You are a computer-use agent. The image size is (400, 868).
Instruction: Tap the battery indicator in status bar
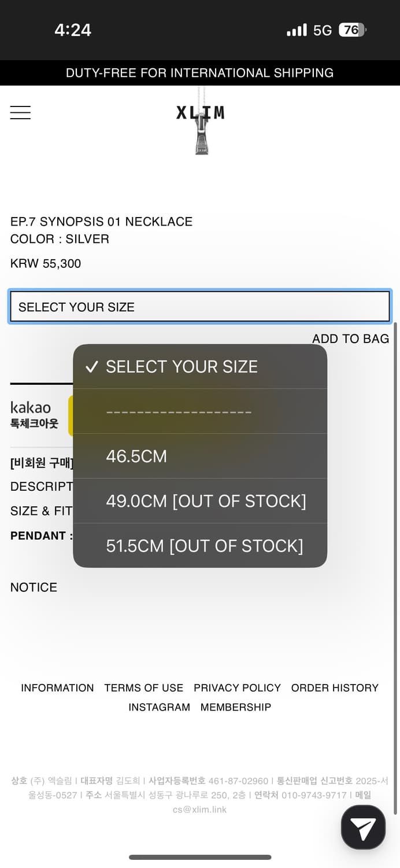tap(352, 30)
